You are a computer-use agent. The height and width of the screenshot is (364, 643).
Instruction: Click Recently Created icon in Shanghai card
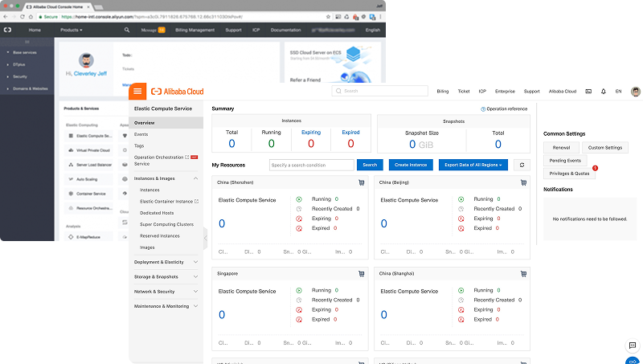[461, 300]
